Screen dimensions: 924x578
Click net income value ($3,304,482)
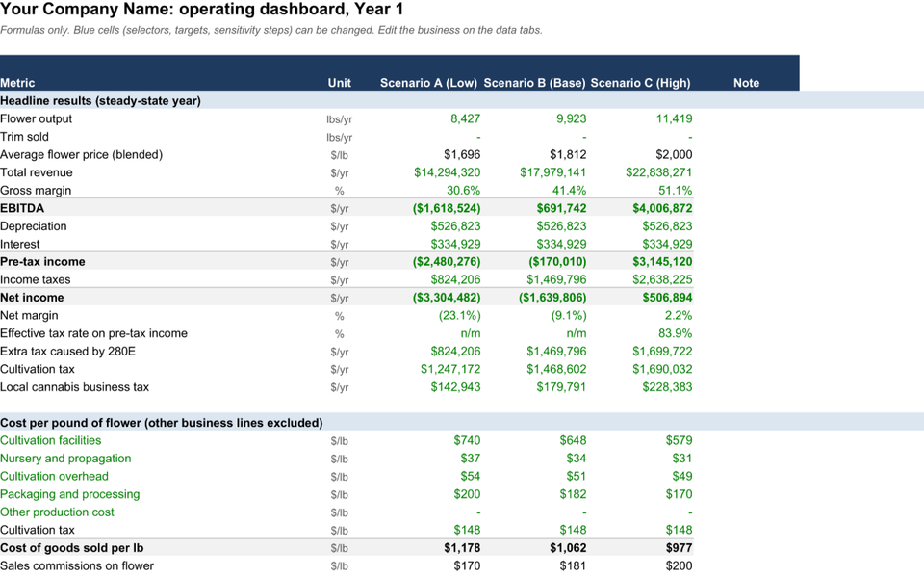(447, 298)
